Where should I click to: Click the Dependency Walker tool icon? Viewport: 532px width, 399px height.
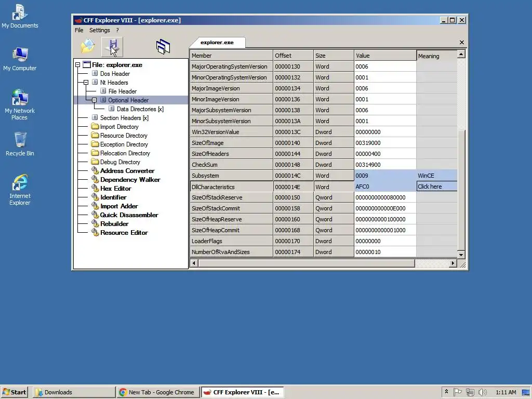pos(95,179)
